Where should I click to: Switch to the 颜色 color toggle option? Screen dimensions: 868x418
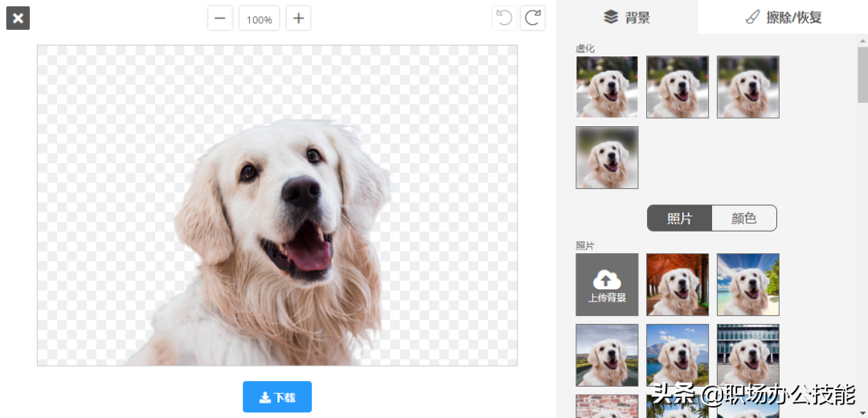(744, 218)
